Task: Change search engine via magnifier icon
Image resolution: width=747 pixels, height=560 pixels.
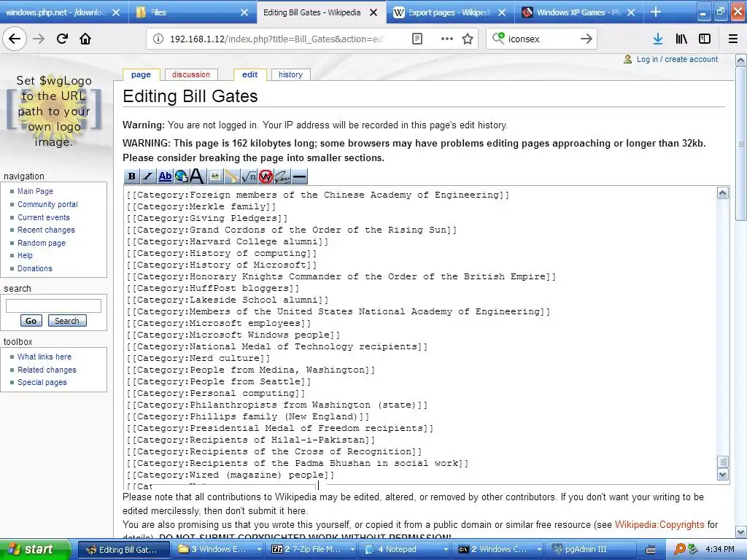Action: [x=498, y=38]
